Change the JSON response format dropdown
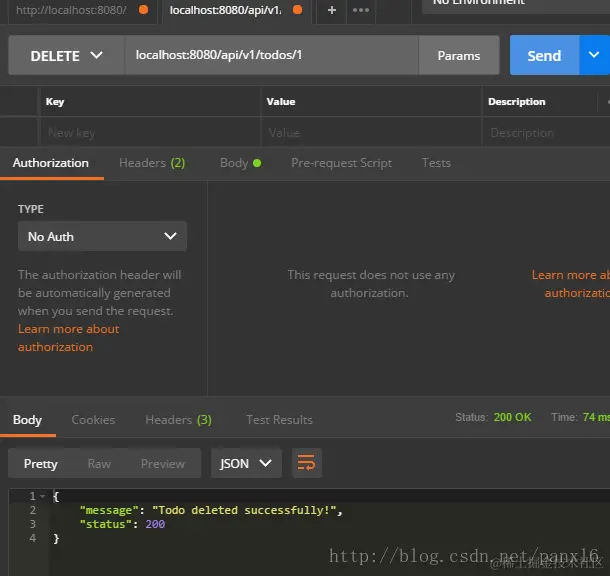 [246, 463]
